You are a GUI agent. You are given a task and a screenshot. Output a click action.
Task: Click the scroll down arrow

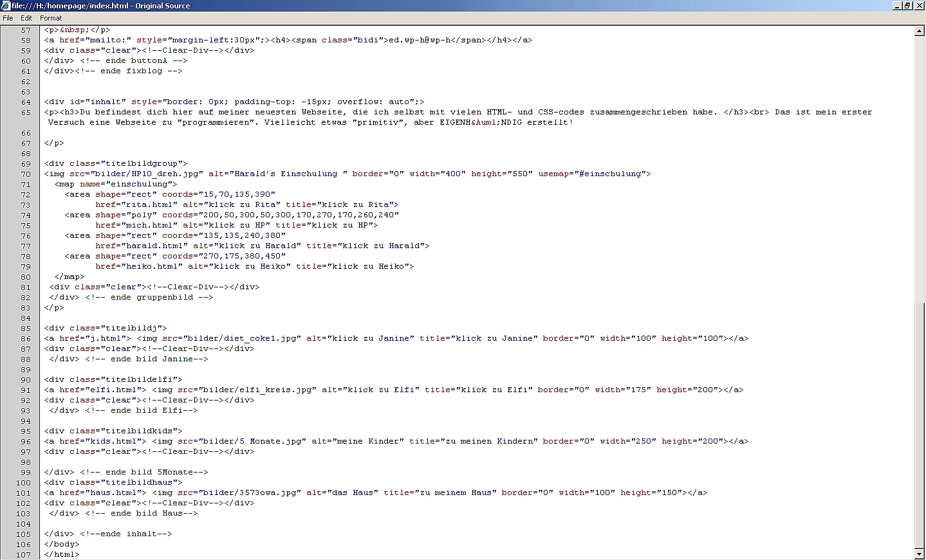tap(920, 554)
